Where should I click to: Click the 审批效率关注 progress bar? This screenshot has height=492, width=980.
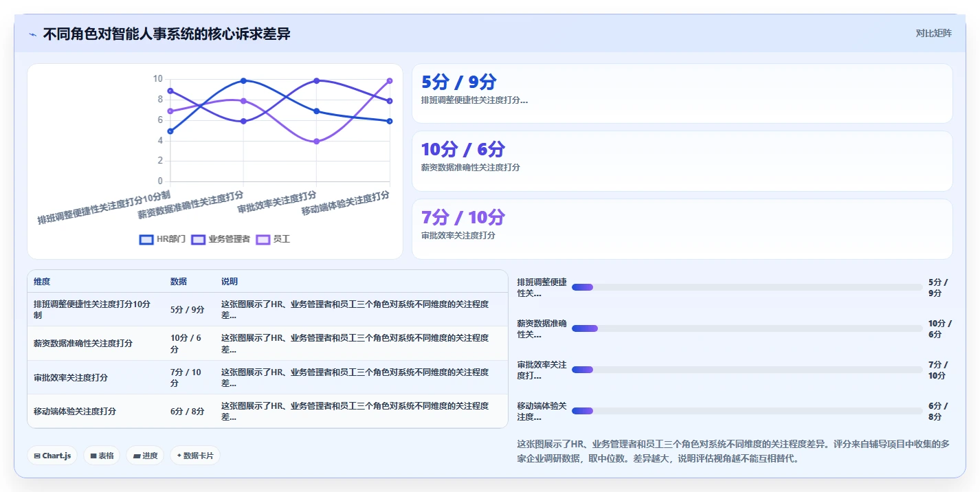[x=747, y=370]
